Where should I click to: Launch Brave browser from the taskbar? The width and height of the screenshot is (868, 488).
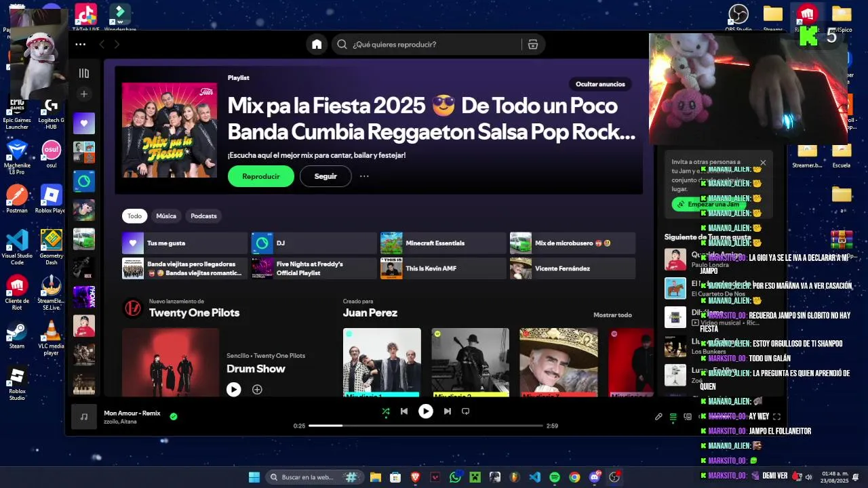415,477
